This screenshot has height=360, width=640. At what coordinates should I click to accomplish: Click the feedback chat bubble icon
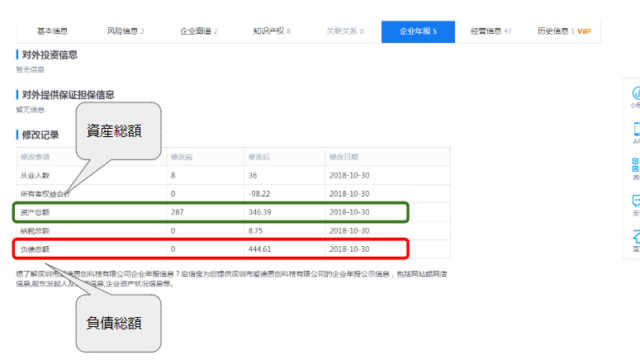tap(636, 200)
